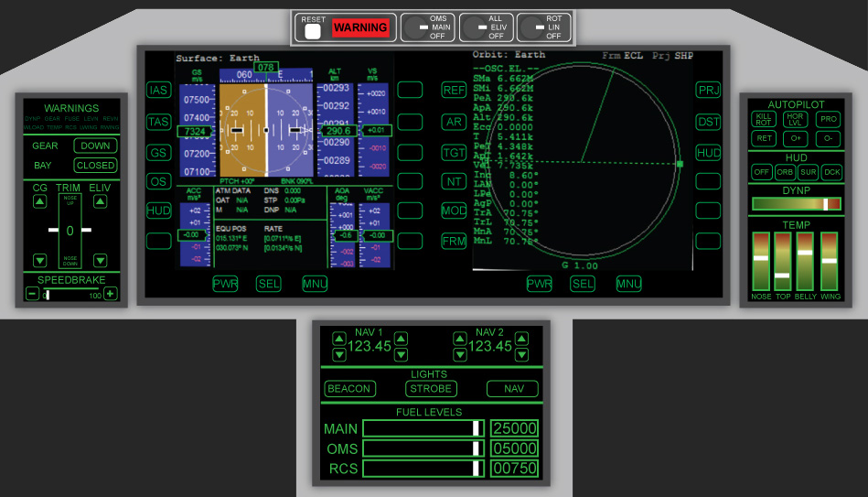Click DST button on right MFD

[x=708, y=122]
